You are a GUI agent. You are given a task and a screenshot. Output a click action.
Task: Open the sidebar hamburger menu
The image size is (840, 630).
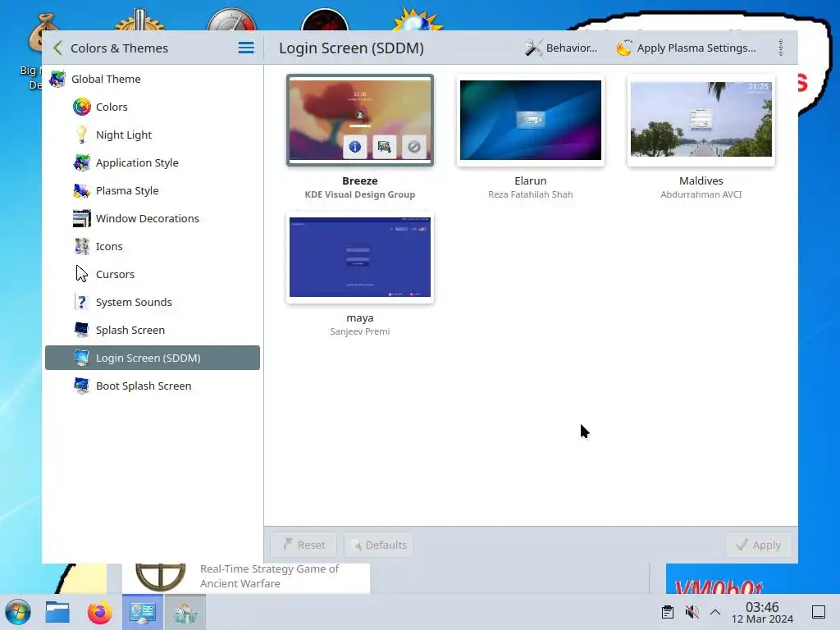[x=246, y=48]
